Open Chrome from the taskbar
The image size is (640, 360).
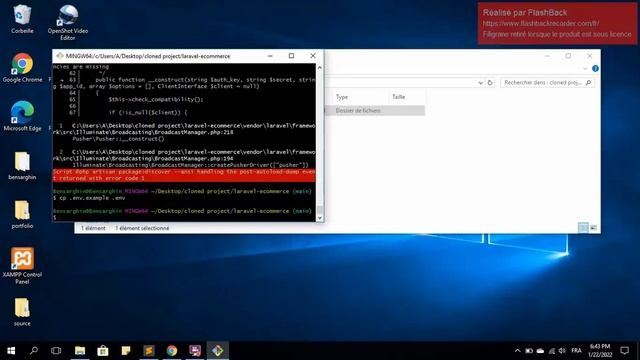pyautogui.click(x=172, y=350)
